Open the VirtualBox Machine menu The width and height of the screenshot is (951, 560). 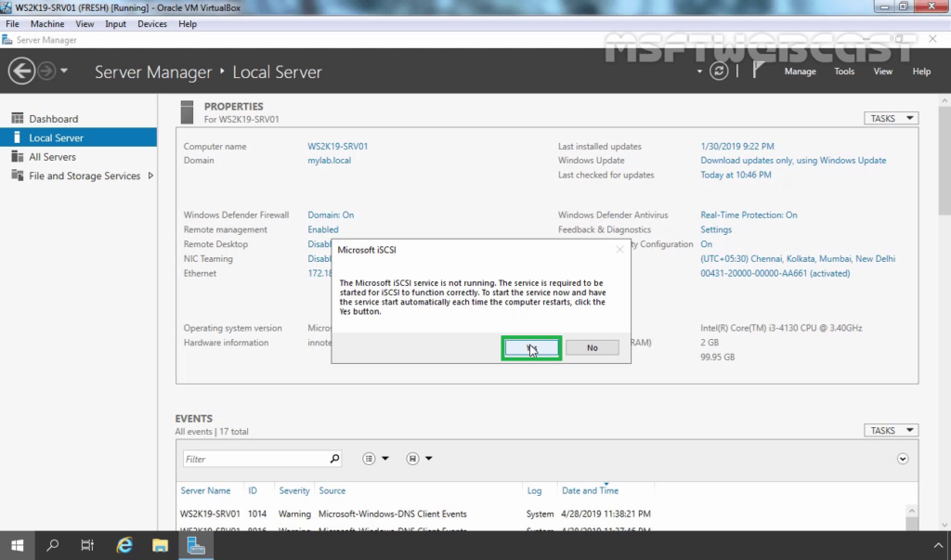coord(47,23)
